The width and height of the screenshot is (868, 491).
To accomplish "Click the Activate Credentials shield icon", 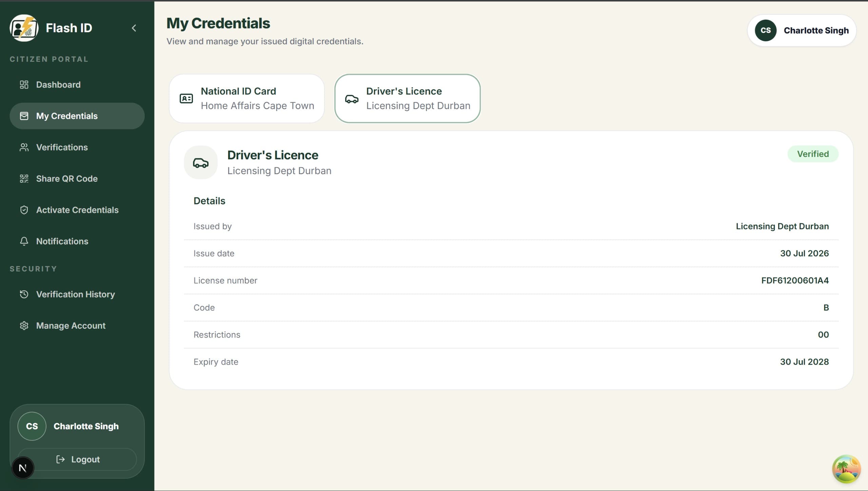I will tap(24, 210).
